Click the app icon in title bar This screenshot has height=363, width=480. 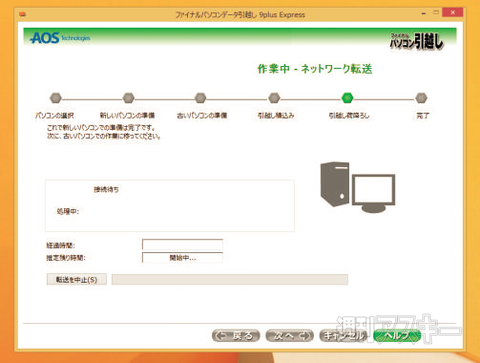pyautogui.click(x=23, y=14)
